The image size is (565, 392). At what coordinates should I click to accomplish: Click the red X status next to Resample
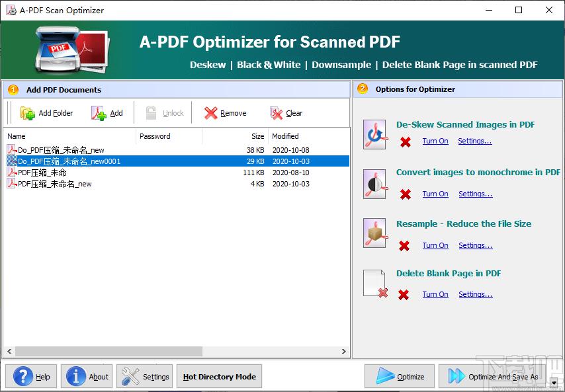click(x=404, y=246)
